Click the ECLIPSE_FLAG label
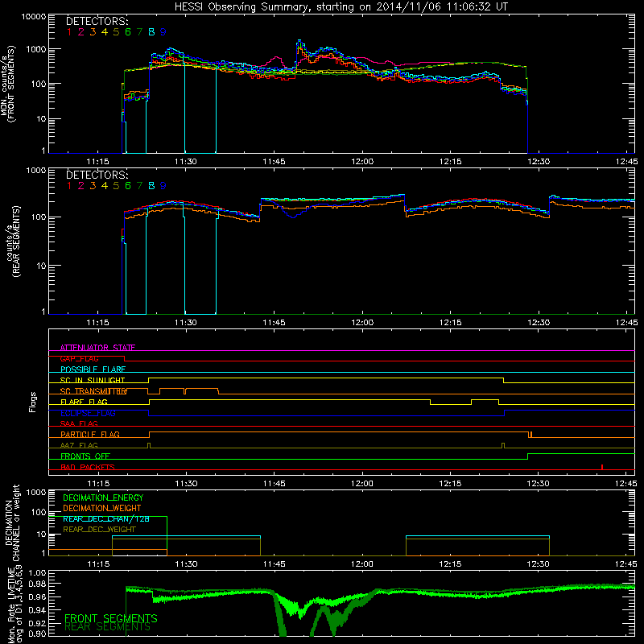Screen dimensions: 644x644 tap(88, 413)
